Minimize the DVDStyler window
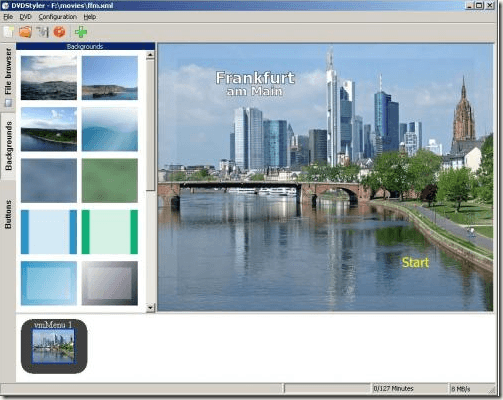This screenshot has width=503, height=400. click(x=469, y=5)
